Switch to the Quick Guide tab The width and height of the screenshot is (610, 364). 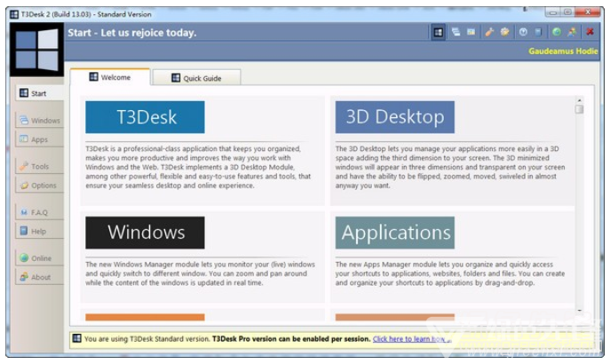coord(196,78)
